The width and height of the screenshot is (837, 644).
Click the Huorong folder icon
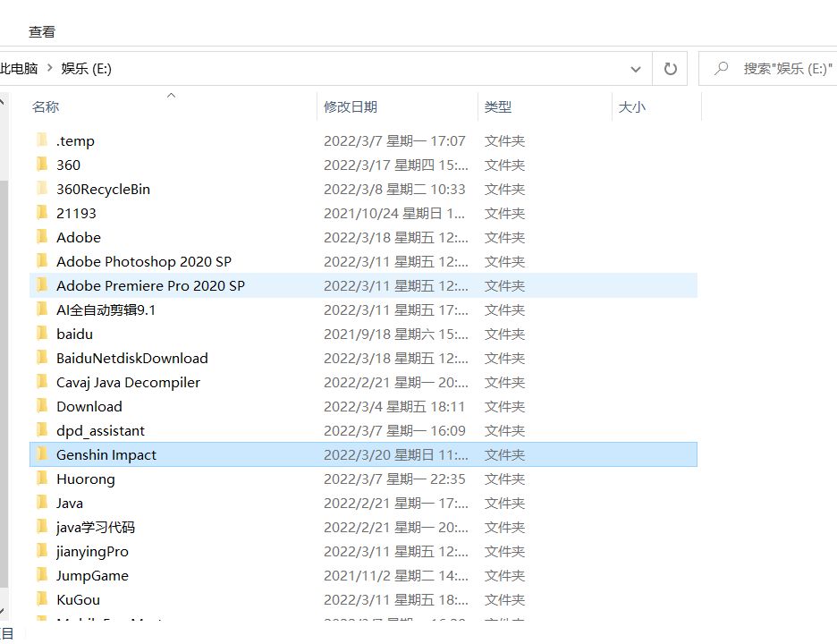point(42,478)
